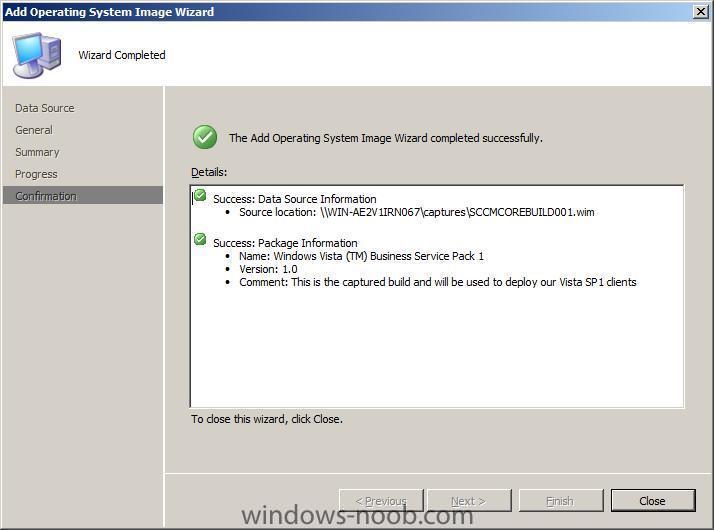714x530 pixels.
Task: Click the Add Operating System Image Wizard title
Action: tap(109, 12)
